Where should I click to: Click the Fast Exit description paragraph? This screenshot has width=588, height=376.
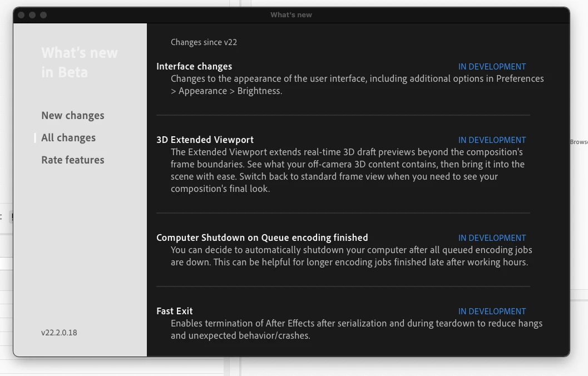click(357, 329)
